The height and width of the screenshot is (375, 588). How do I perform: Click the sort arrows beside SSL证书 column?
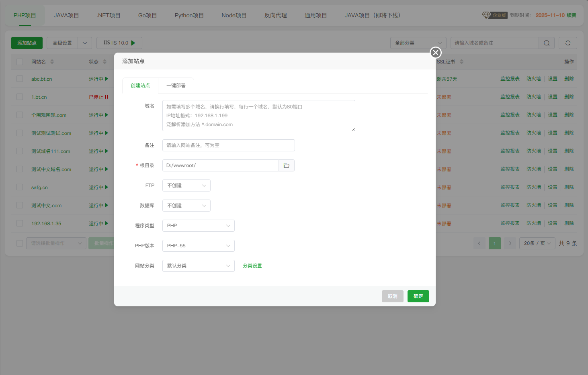coord(461,62)
